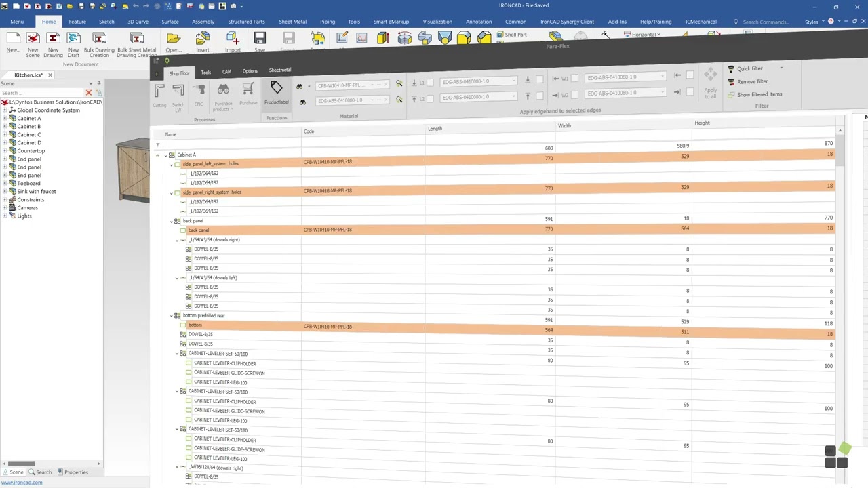Open Purchase products binoculars icon
Screen dimensions: 868x488
(223, 89)
